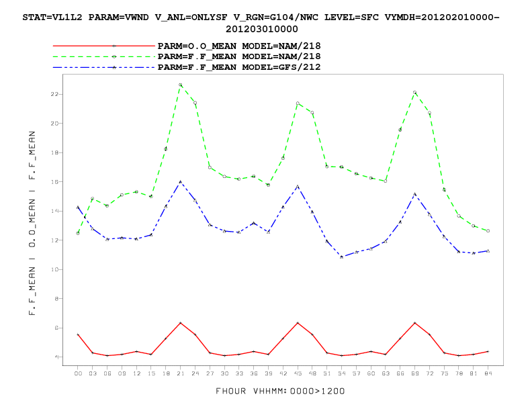Select the legend entry PARM=O.O_MEAN MODEL=NAM/218
Viewport: 532px width, 411px height.
(239, 46)
